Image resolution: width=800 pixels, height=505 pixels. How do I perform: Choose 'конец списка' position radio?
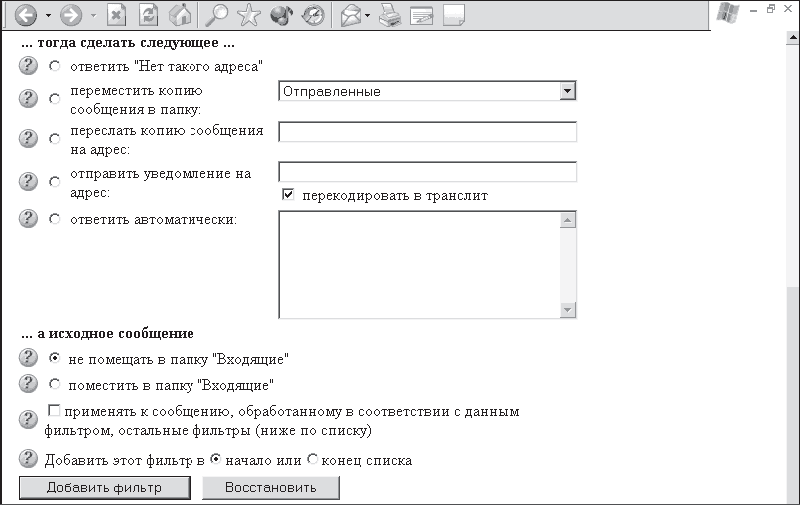click(x=312, y=459)
